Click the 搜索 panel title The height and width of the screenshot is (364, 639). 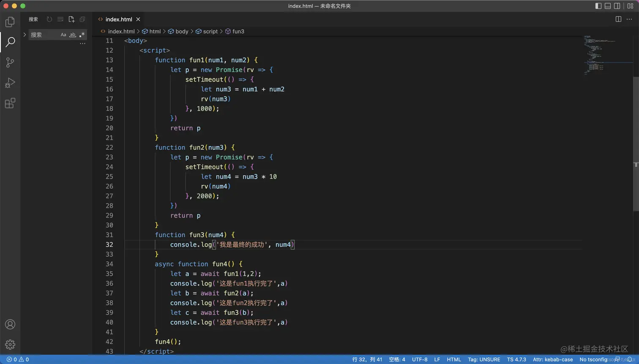(33, 19)
